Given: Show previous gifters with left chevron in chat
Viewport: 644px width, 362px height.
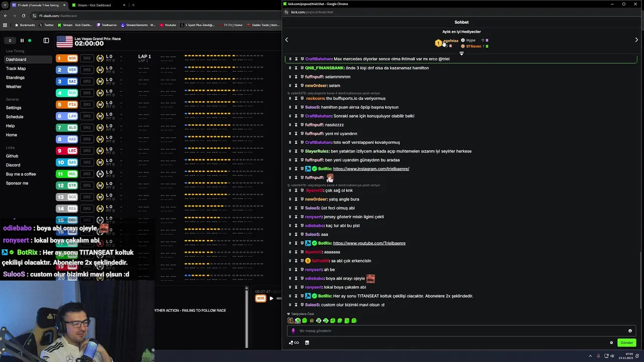Looking at the screenshot, I should coord(287,40).
